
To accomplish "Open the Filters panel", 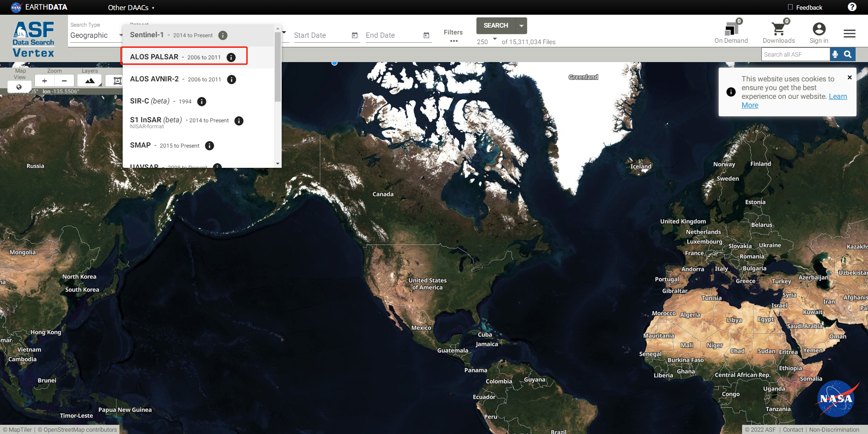I will pos(454,35).
